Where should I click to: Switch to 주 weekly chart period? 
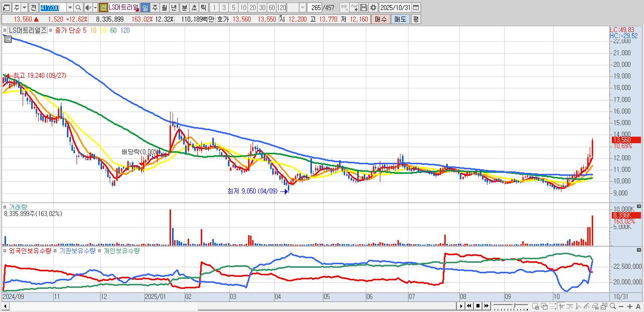[154, 8]
